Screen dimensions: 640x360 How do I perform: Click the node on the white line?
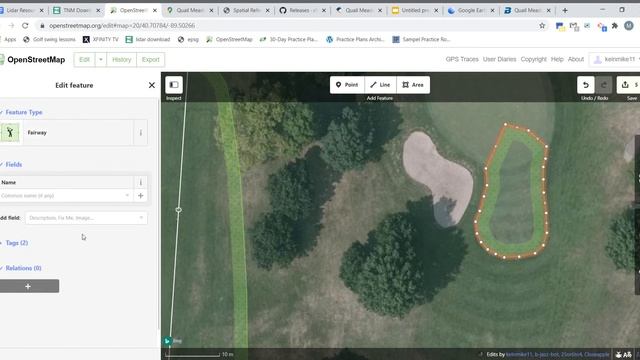point(178,210)
